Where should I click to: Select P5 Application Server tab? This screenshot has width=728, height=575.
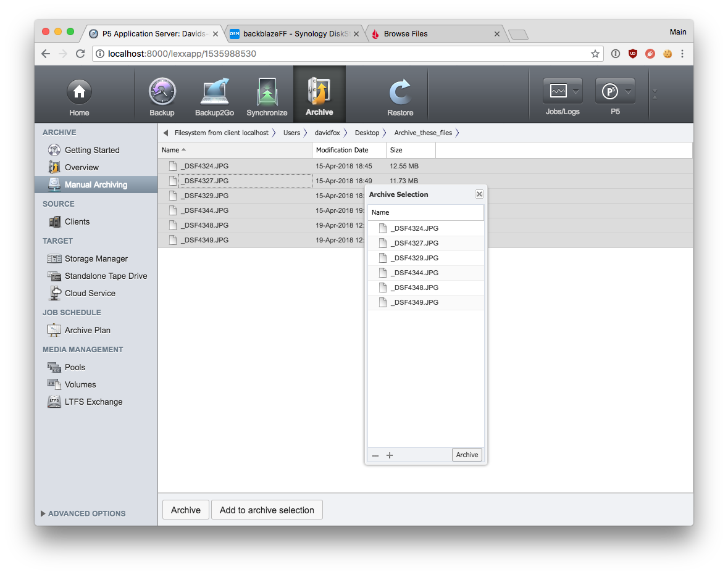153,34
